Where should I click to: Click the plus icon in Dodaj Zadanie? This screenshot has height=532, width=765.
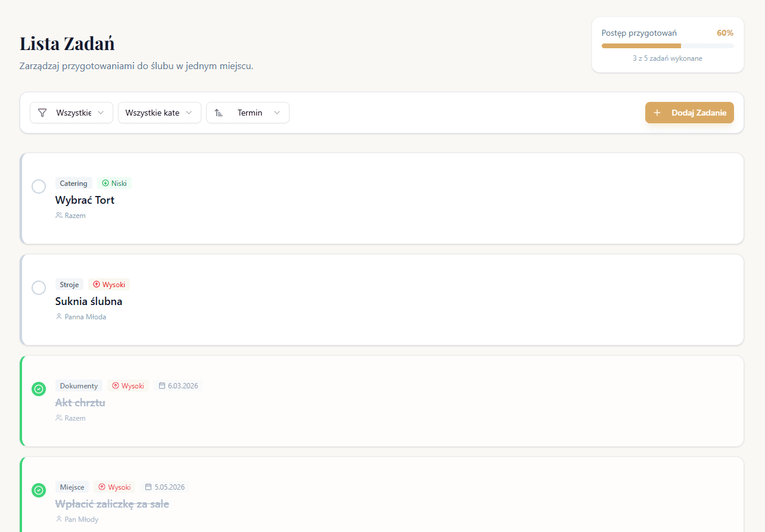click(x=657, y=113)
